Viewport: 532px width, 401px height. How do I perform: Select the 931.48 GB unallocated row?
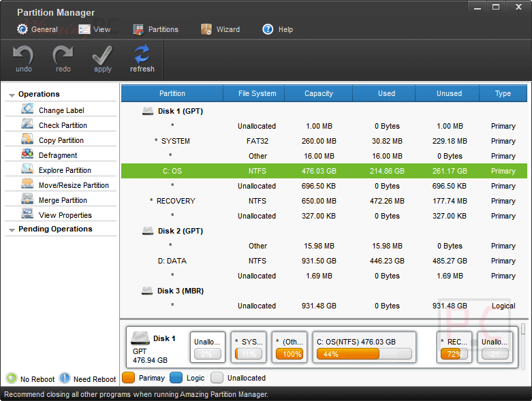pyautogui.click(x=324, y=306)
